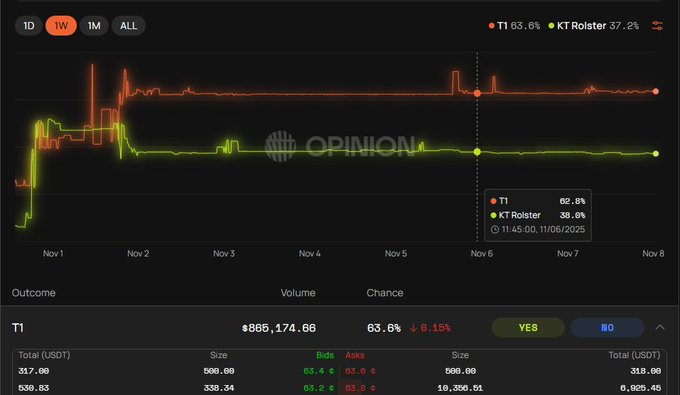Click the 63.4 ¢ bid price
Image resolution: width=680 pixels, height=395 pixels.
pyautogui.click(x=319, y=371)
